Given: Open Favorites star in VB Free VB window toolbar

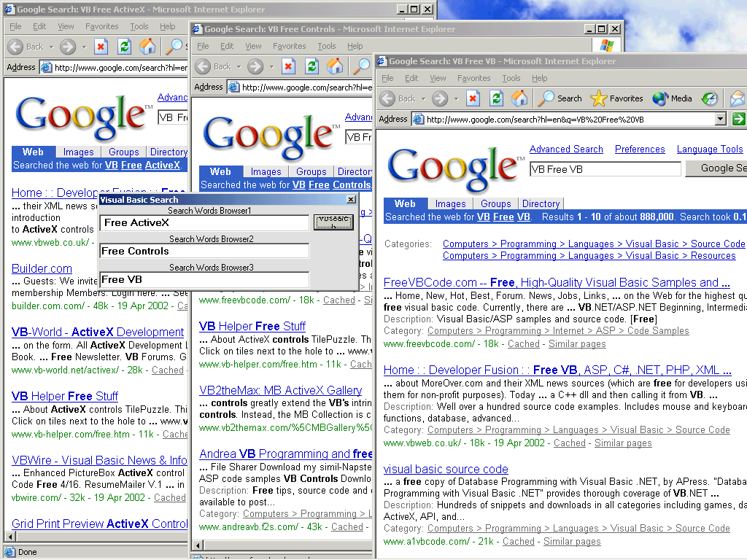Looking at the screenshot, I should tap(616, 98).
